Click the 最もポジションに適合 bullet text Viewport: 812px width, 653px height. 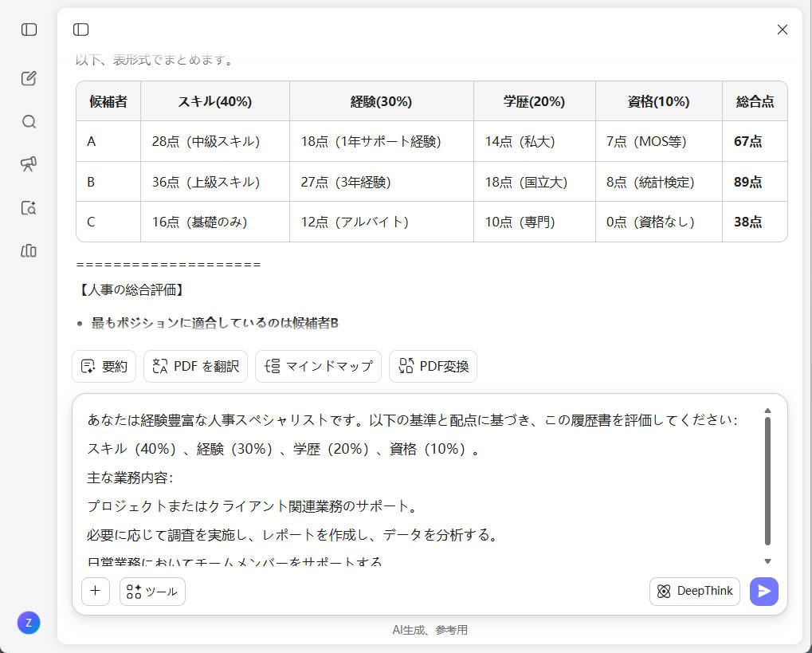(x=214, y=323)
